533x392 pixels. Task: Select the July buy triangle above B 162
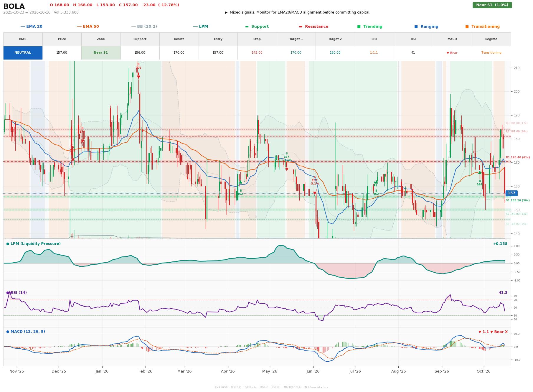coord(376,182)
